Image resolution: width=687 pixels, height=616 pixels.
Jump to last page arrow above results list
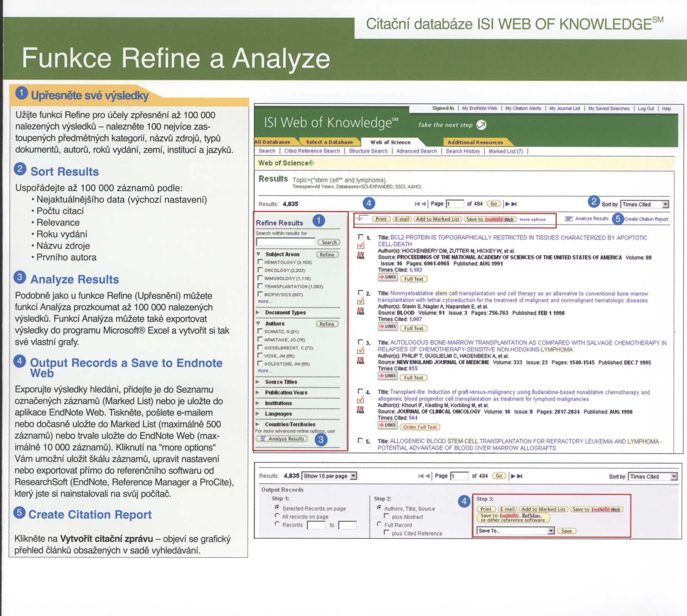click(x=514, y=204)
